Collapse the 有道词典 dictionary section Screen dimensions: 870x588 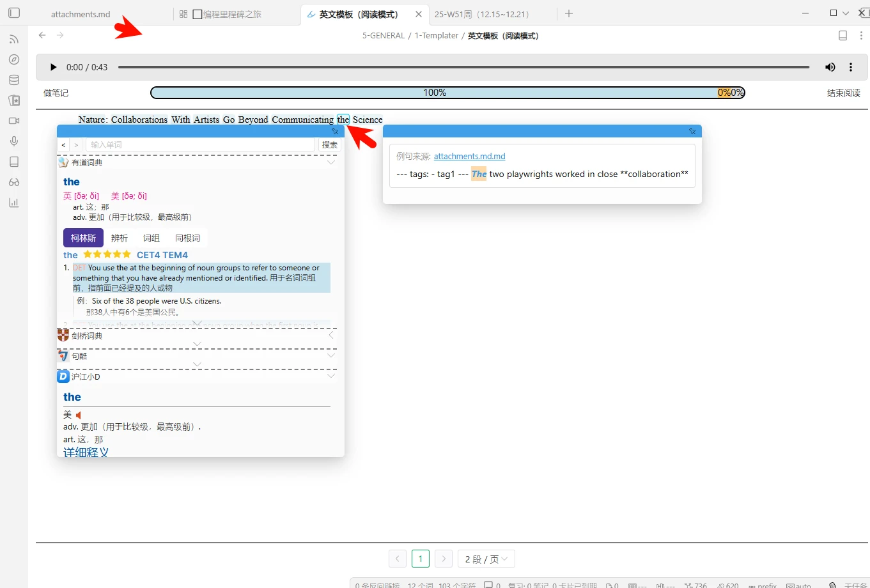coord(331,162)
